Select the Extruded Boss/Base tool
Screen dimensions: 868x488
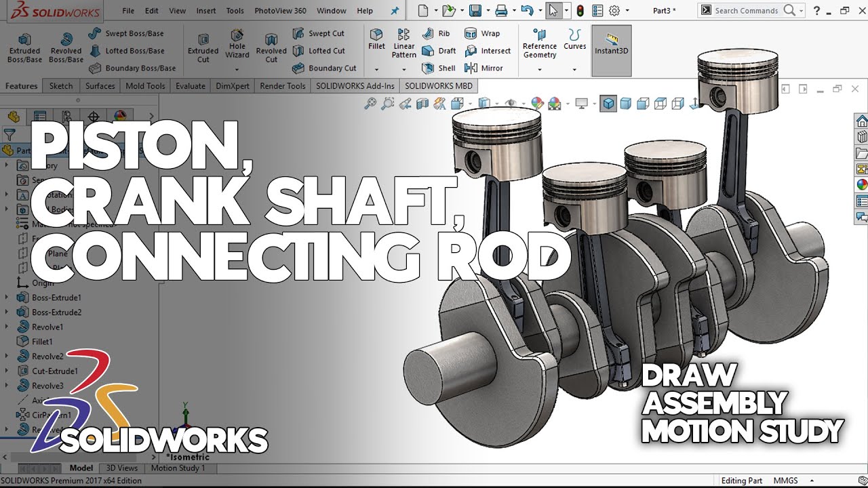click(x=24, y=47)
